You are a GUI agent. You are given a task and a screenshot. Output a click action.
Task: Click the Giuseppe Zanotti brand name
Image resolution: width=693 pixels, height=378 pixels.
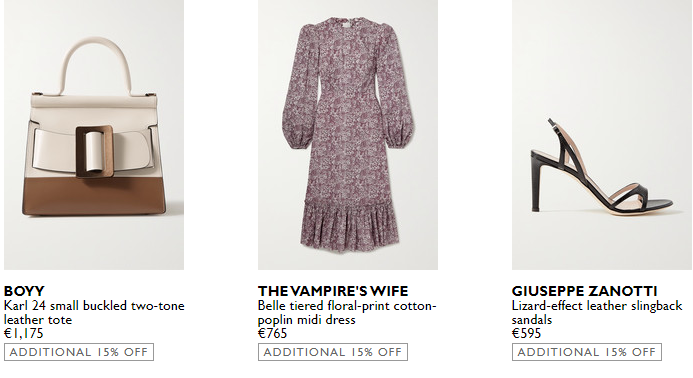[584, 291]
